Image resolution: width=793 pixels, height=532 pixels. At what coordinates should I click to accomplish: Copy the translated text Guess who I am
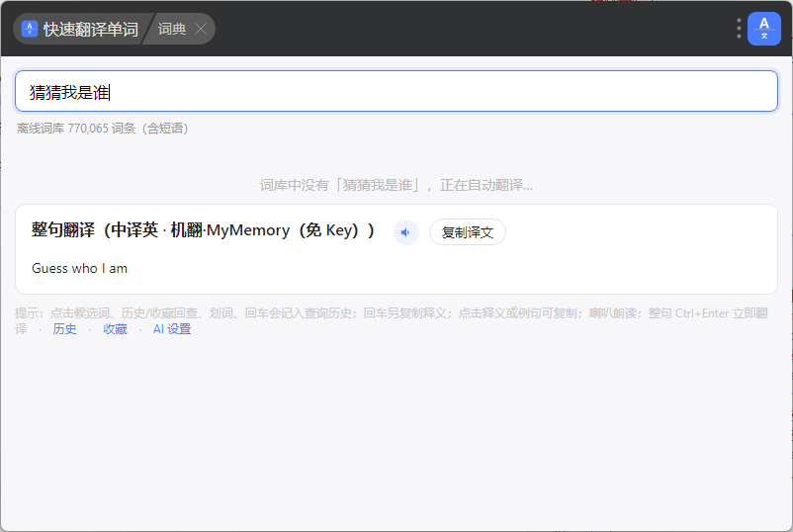(79, 269)
